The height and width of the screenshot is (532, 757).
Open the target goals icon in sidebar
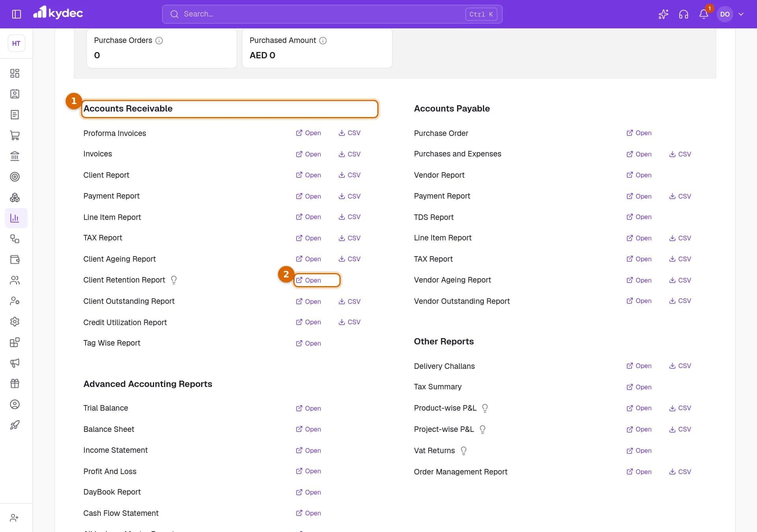(15, 177)
